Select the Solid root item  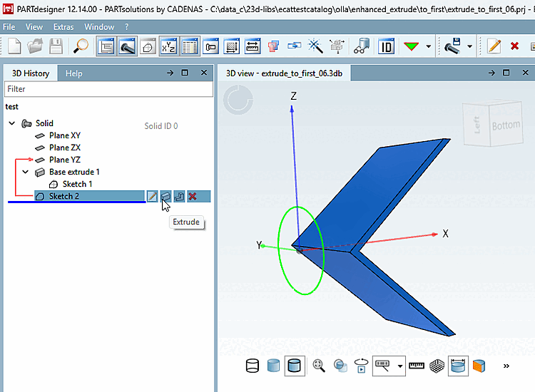click(44, 123)
